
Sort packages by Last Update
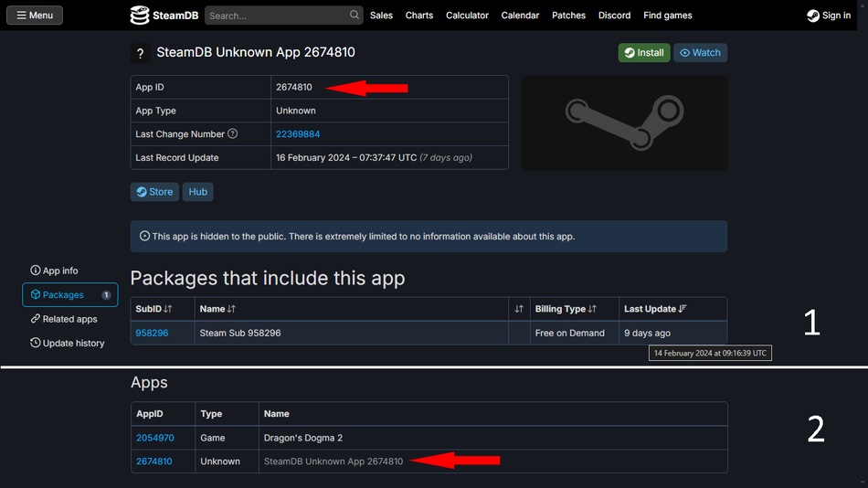click(655, 309)
